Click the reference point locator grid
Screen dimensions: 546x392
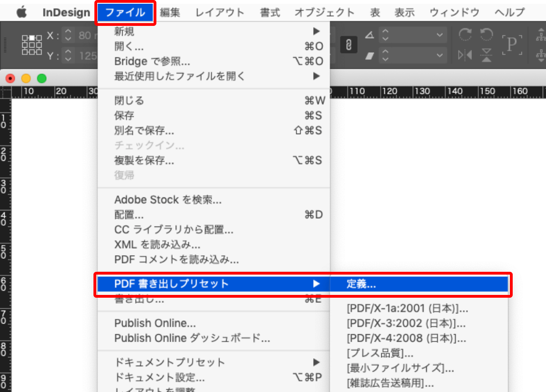31,45
